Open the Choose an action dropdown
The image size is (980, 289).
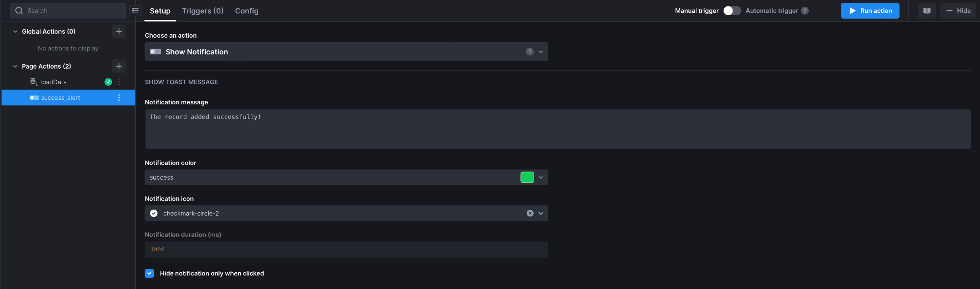click(346, 52)
